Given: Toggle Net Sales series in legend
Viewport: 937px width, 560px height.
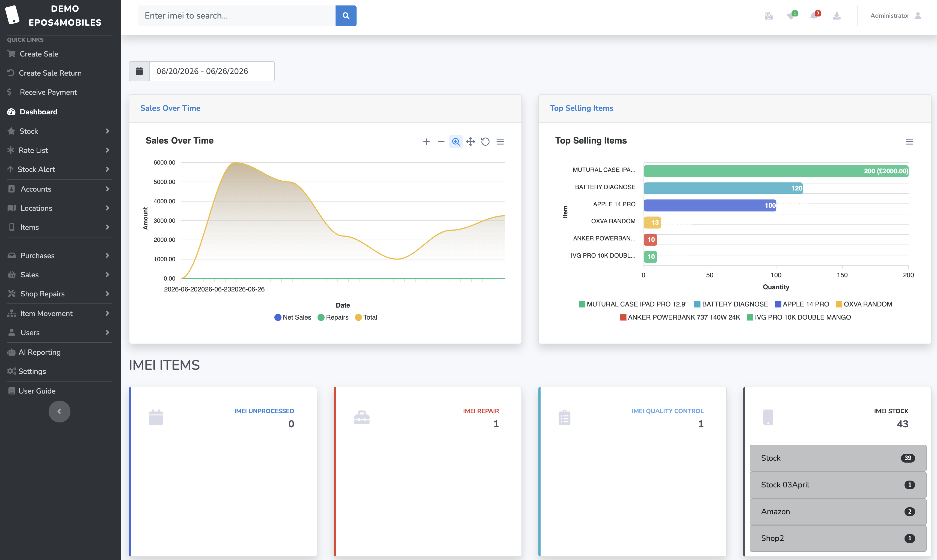Looking at the screenshot, I should point(293,317).
